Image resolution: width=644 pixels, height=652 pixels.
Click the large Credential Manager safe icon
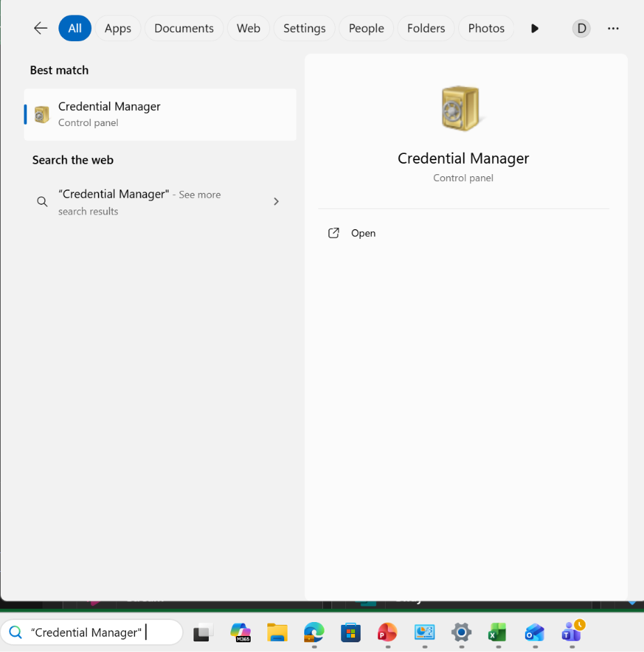click(462, 108)
